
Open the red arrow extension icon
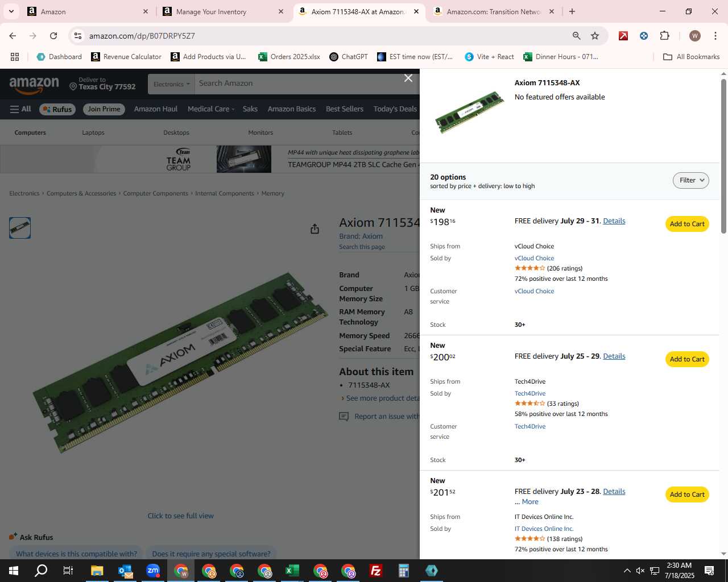tap(623, 36)
